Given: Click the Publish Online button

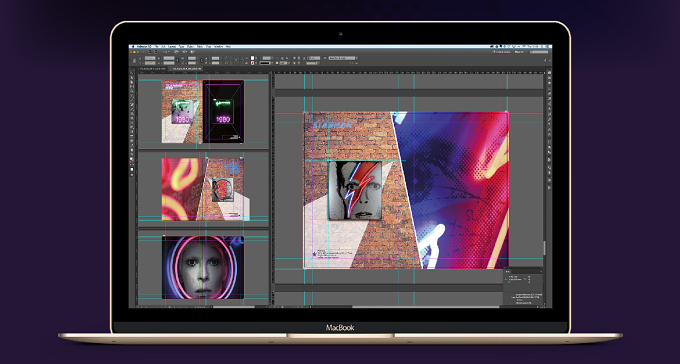Looking at the screenshot, I should click(x=501, y=52).
